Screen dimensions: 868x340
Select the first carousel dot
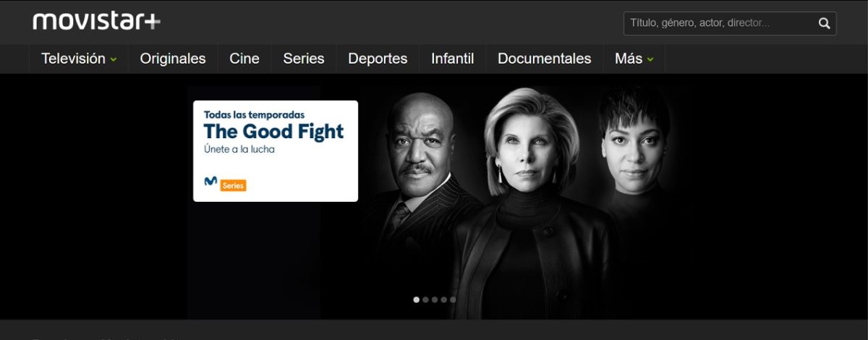point(416,299)
